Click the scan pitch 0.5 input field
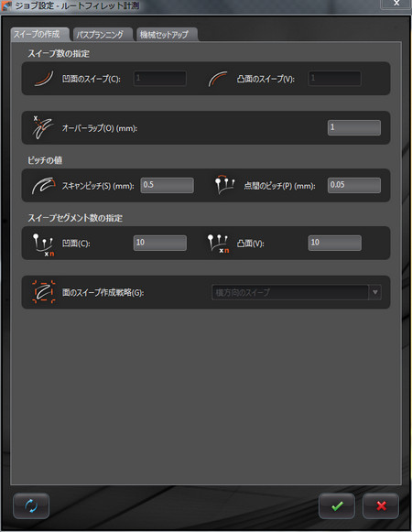Image resolution: width=412 pixels, height=532 pixels. [167, 185]
